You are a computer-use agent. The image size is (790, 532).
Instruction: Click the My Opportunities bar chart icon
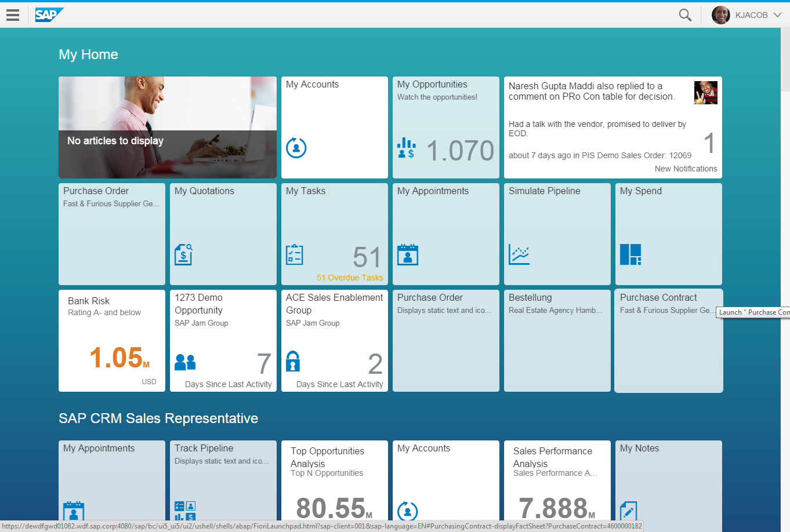406,148
